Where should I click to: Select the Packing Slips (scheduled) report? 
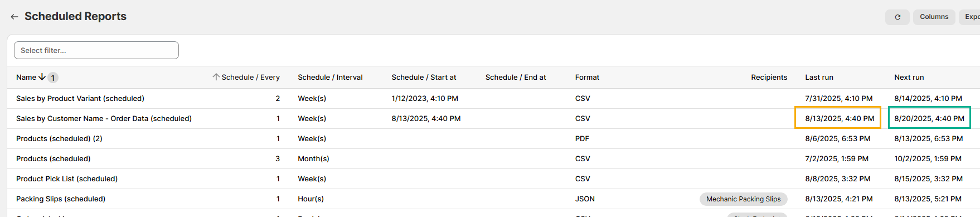(x=61, y=199)
